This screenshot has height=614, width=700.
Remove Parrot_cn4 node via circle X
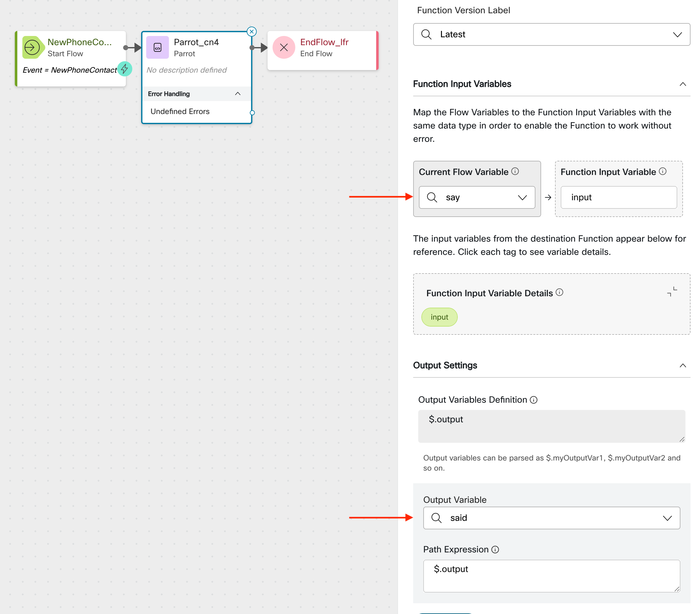point(252,32)
